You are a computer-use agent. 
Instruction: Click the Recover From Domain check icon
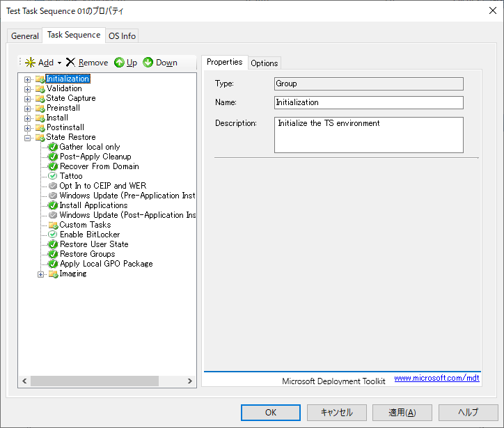point(53,166)
